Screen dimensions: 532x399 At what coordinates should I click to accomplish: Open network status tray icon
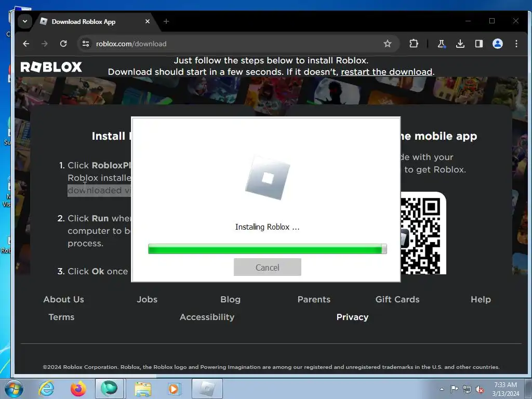(x=467, y=389)
